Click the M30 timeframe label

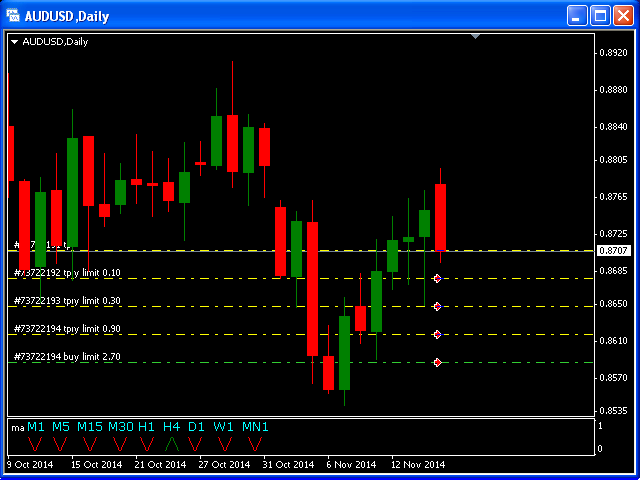[x=121, y=427]
